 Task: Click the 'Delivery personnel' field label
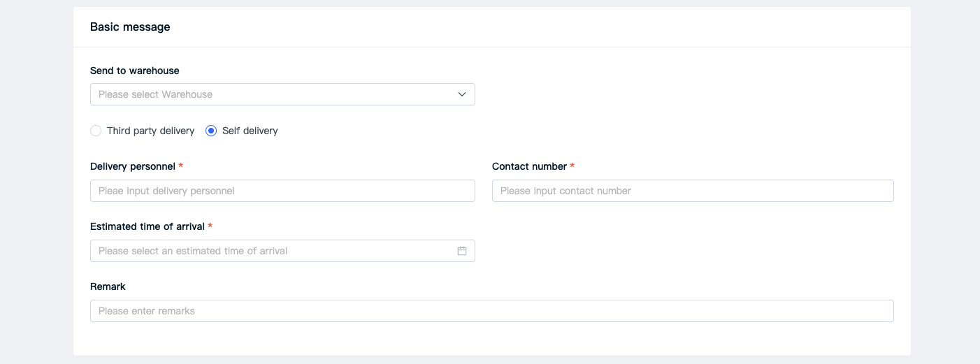point(133,166)
